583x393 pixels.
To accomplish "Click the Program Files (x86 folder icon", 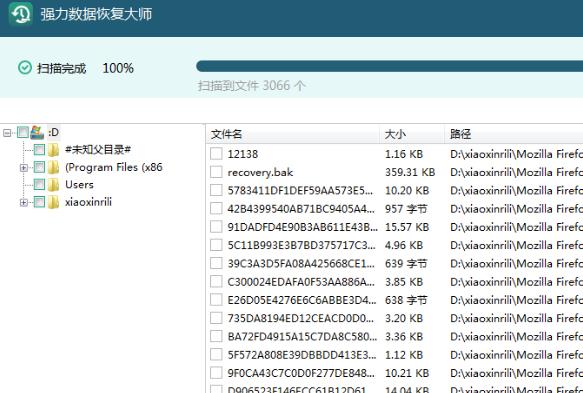I will click(x=54, y=167).
